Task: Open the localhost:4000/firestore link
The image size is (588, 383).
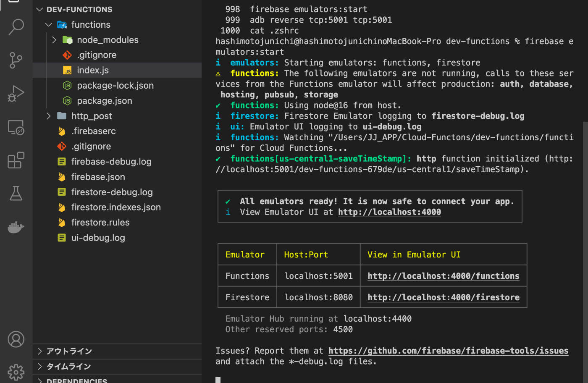Action: [443, 297]
